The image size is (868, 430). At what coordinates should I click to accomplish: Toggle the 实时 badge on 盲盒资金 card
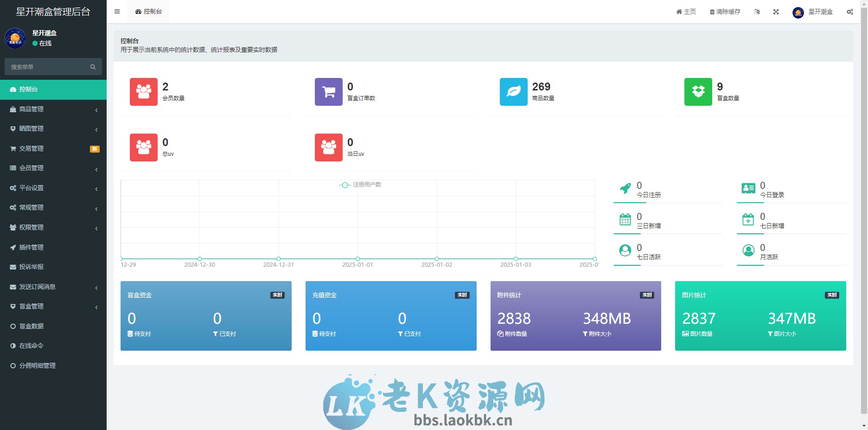click(277, 295)
